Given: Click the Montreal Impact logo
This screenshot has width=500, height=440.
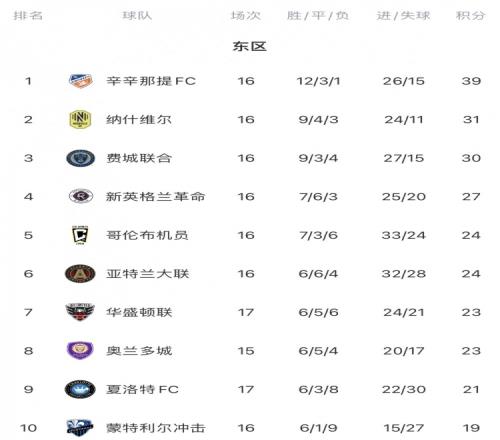Looking at the screenshot, I should 80,428.
